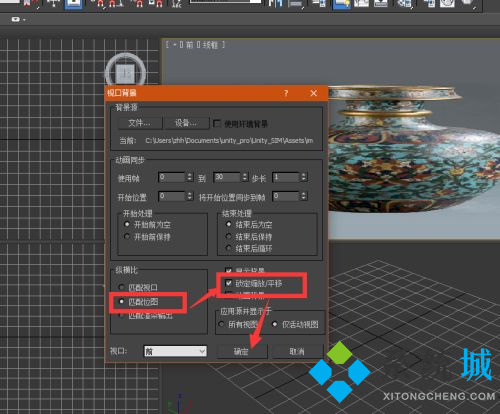The image size is (500, 414).
Task: Click the 取消 button
Action: coord(297,351)
